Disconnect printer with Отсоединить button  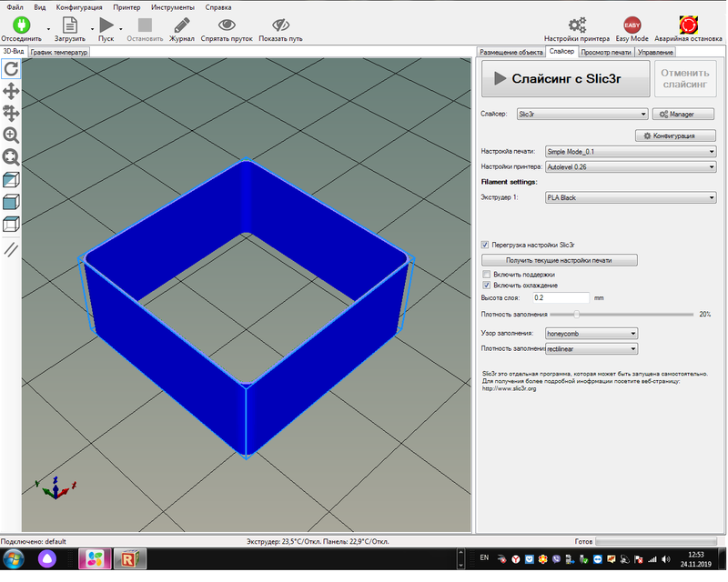[x=20, y=25]
